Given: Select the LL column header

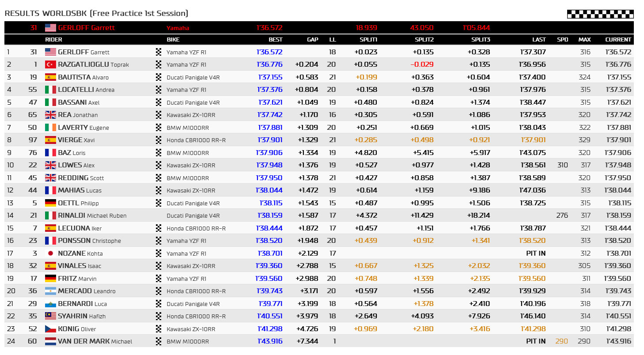Looking at the screenshot, I should pos(333,40).
